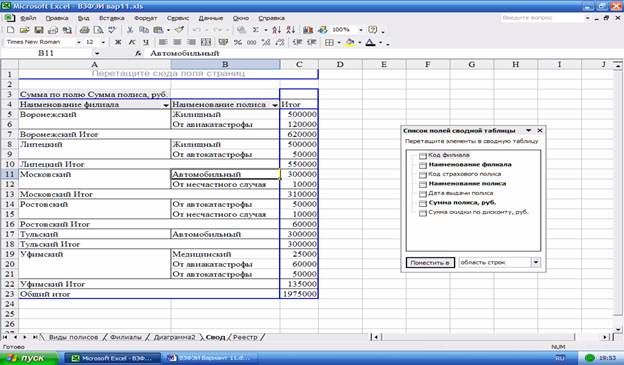Click the Paste clipboard icon
Viewport: 624px width, 365px height.
pyautogui.click(x=158, y=30)
